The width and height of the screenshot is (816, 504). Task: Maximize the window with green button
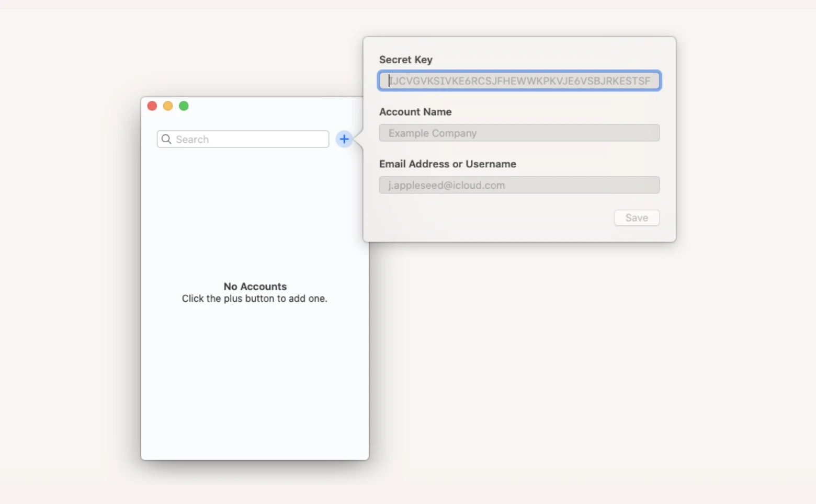point(184,106)
